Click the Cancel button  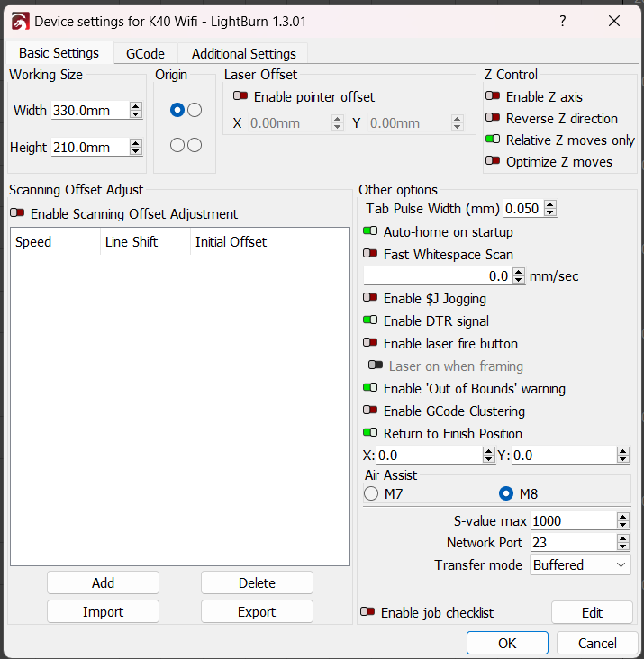597,643
